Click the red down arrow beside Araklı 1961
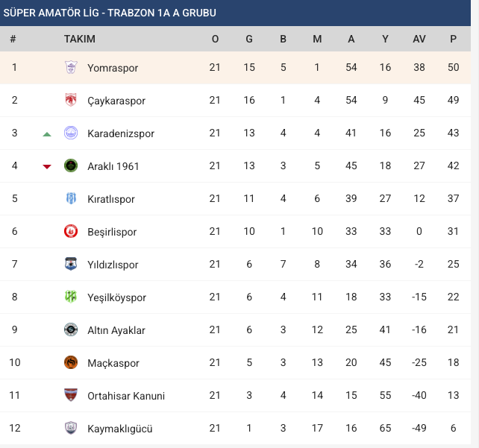The width and height of the screenshot is (479, 448). pos(47,167)
